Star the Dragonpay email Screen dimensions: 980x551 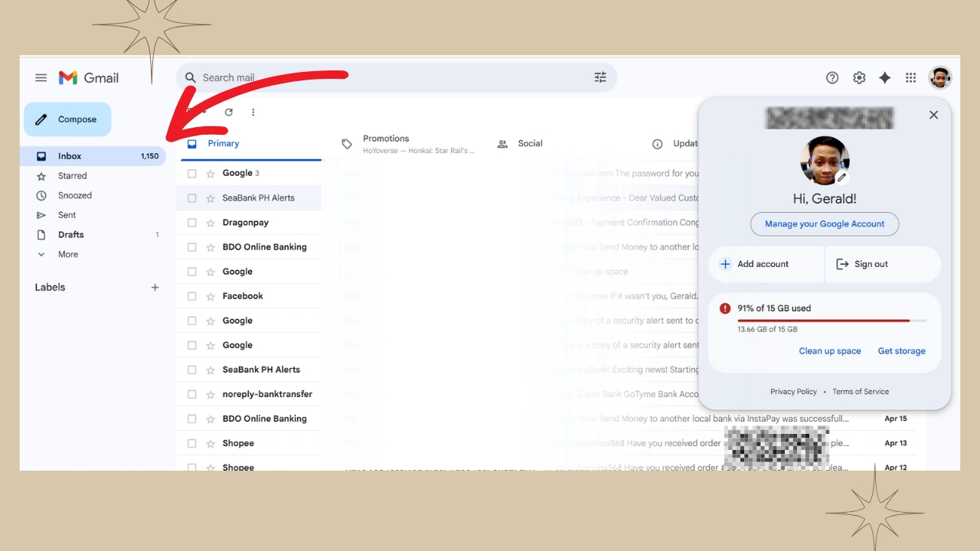click(x=211, y=223)
